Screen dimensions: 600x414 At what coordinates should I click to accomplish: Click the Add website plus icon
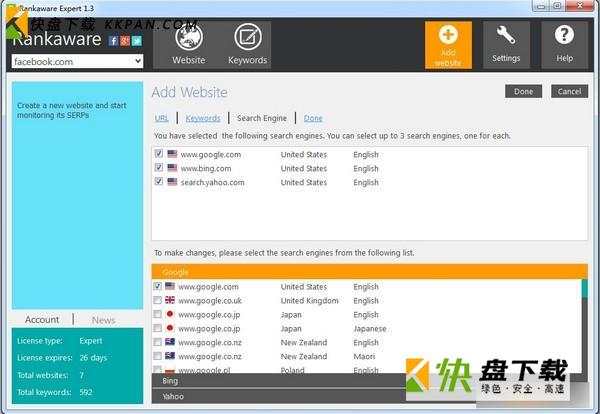(448, 35)
